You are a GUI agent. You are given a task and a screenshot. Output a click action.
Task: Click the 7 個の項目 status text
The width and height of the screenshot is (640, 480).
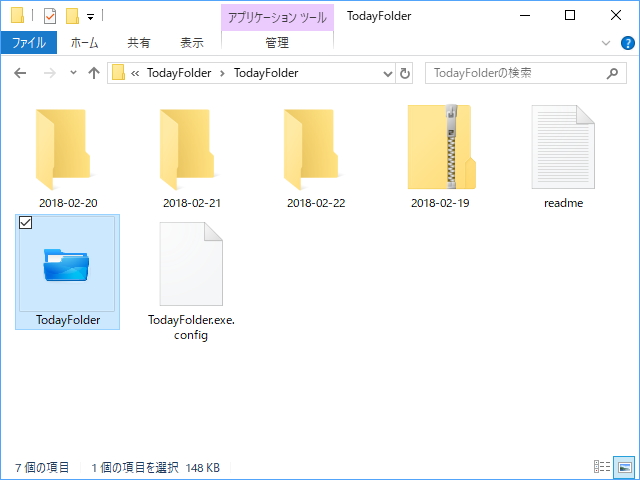point(42,467)
